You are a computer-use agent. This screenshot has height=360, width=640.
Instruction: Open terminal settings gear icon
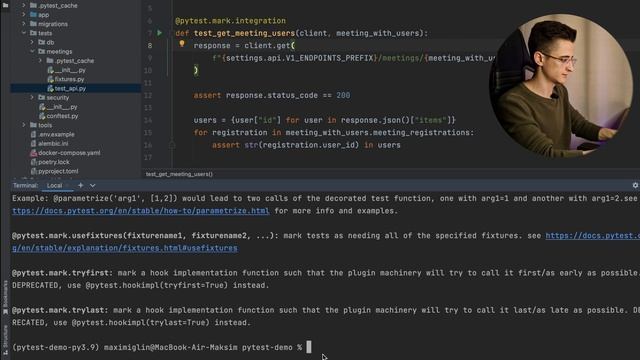pos(635,185)
